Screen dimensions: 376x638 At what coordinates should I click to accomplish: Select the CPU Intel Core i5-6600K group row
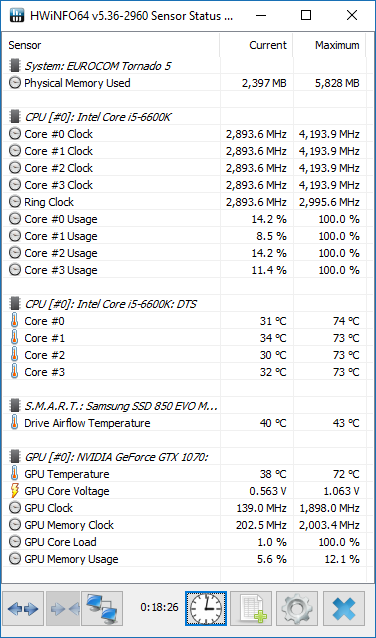point(184,117)
